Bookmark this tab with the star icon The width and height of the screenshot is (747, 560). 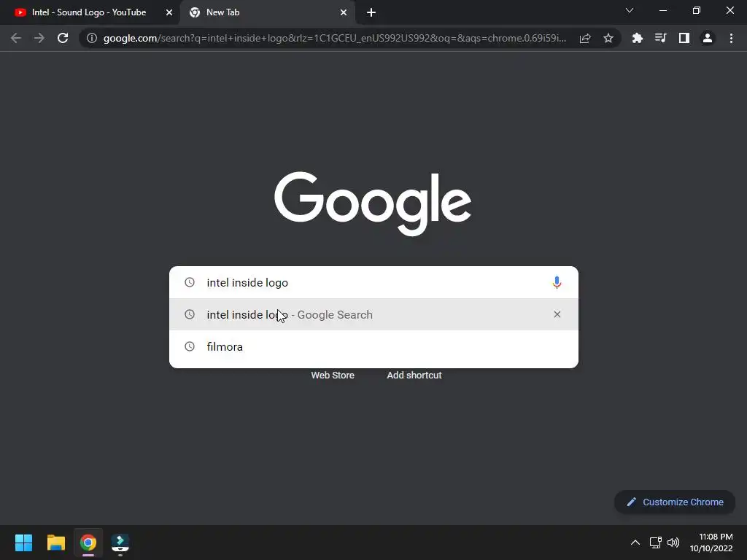(608, 38)
